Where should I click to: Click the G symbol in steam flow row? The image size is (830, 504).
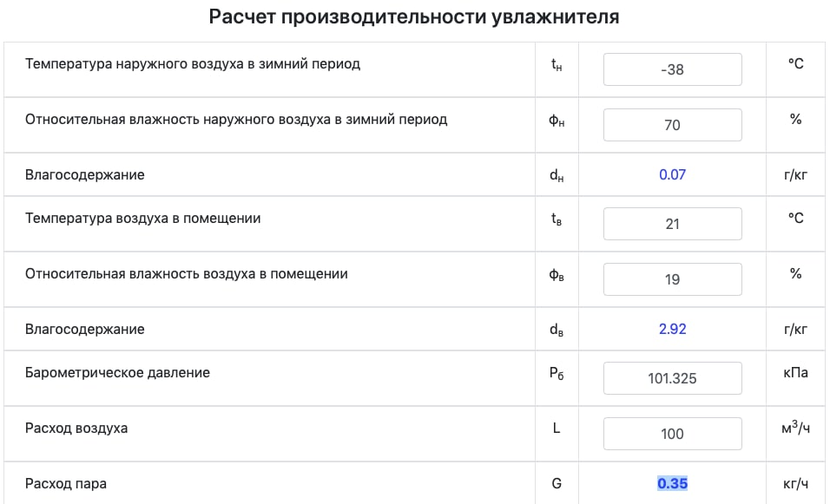pyautogui.click(x=557, y=483)
